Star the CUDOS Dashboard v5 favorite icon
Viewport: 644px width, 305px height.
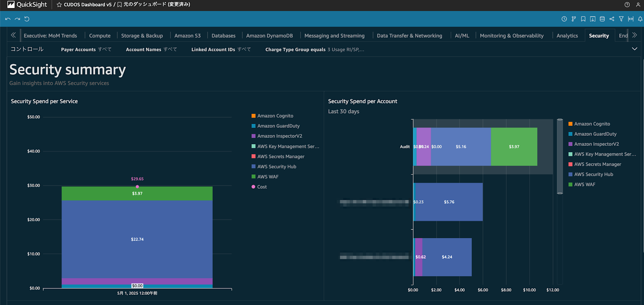59,5
